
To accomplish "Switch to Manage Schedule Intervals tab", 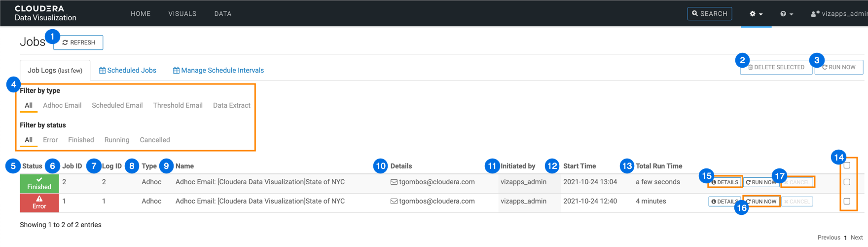I will (218, 70).
